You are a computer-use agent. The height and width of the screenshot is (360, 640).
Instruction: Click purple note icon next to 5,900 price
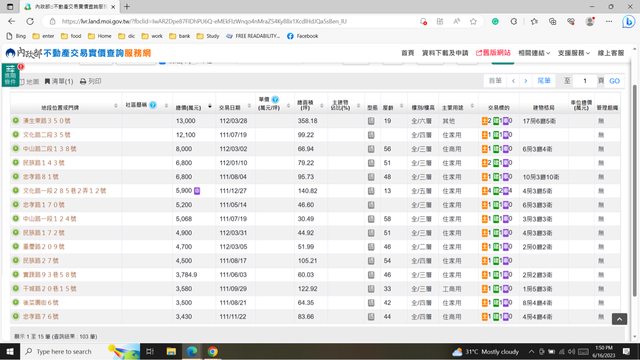coord(197,191)
